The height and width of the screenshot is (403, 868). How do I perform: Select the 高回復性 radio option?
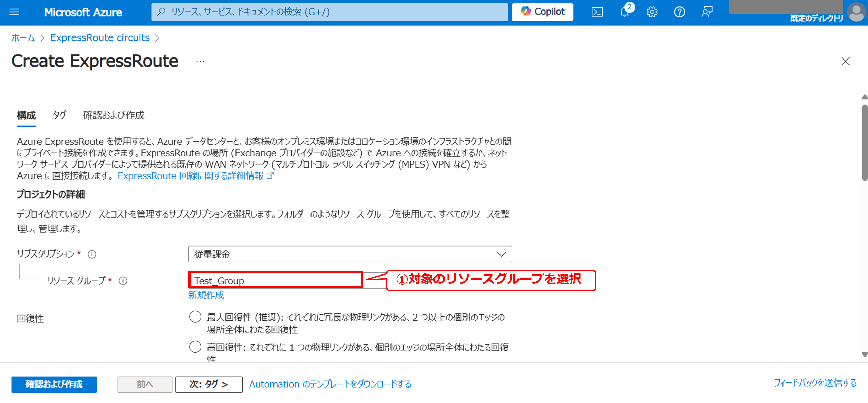pyautogui.click(x=195, y=347)
